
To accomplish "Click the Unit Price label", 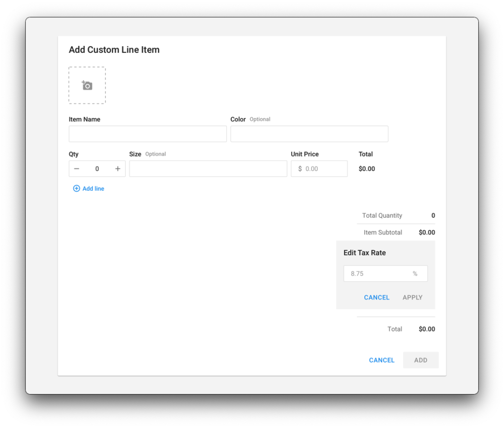I will click(305, 154).
